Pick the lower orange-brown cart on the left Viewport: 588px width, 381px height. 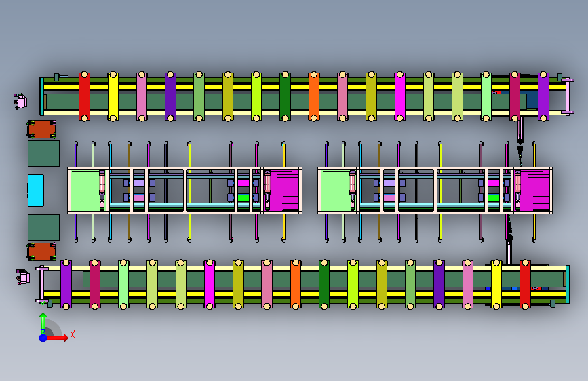click(41, 252)
